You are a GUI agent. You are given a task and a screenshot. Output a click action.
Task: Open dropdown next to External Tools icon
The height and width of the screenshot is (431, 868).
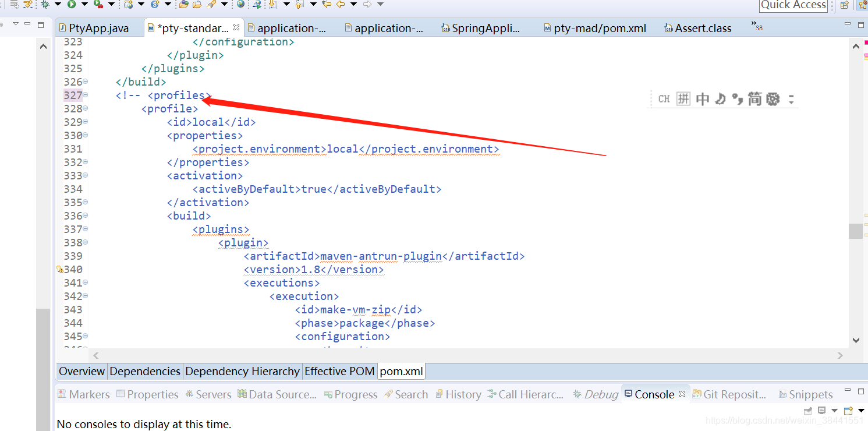click(x=111, y=4)
